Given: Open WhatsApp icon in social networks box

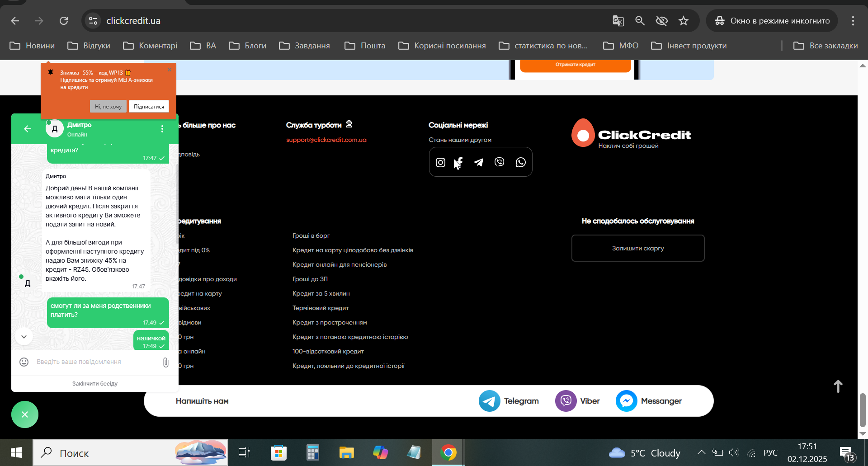Looking at the screenshot, I should 521,162.
